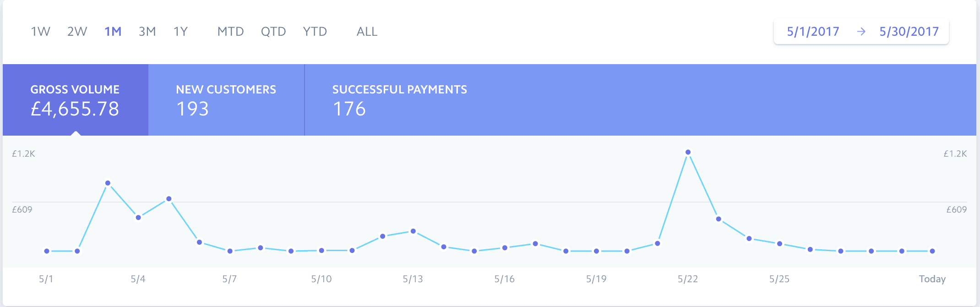Select the 1Y time range
This screenshot has width=980, height=307.
(x=180, y=32)
